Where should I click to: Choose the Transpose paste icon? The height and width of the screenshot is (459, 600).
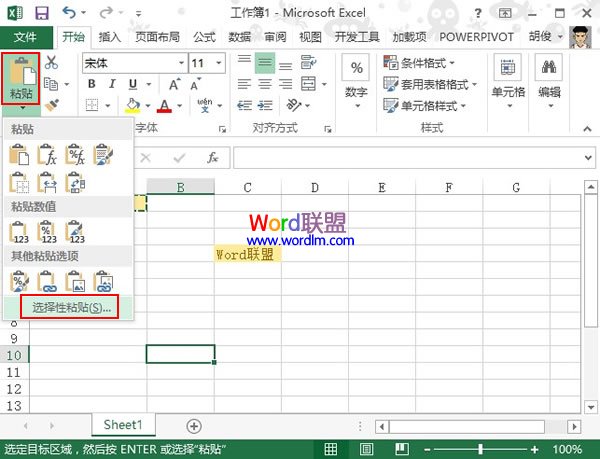[x=75, y=182]
